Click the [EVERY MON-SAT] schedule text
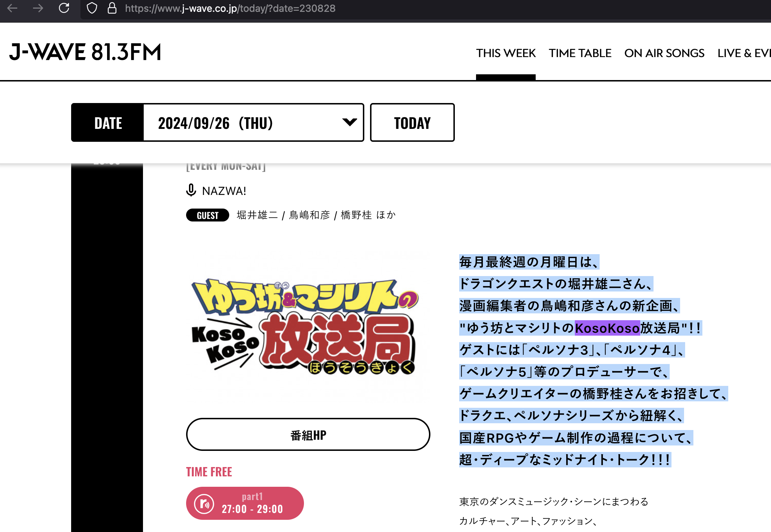The image size is (771, 532). pos(226,167)
